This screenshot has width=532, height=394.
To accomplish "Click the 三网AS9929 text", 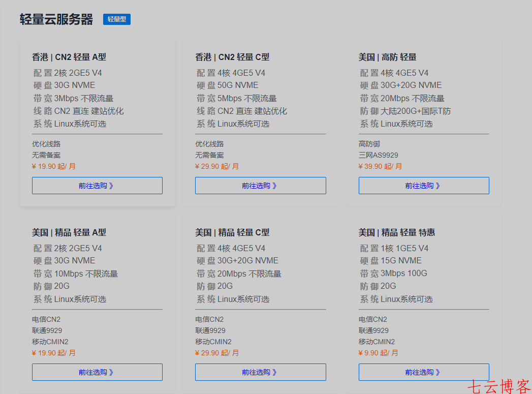I will click(x=379, y=155).
